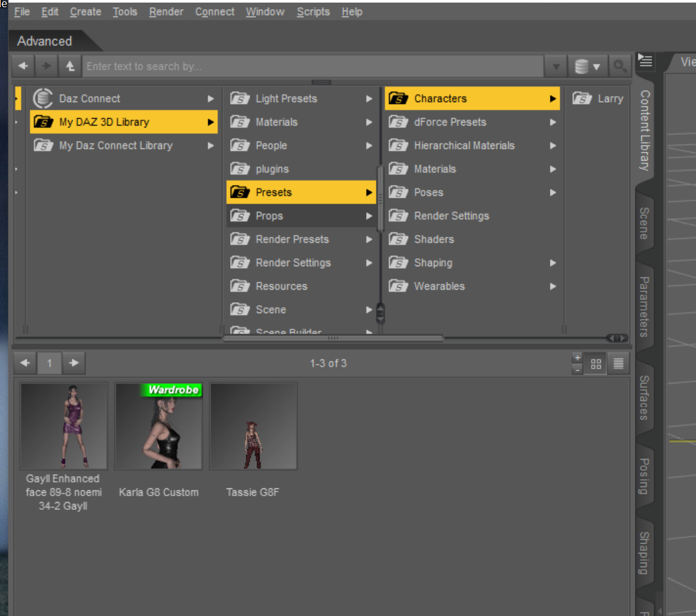Select the Daz Connect database icon
Viewport: 696px width, 616px height.
(43, 98)
